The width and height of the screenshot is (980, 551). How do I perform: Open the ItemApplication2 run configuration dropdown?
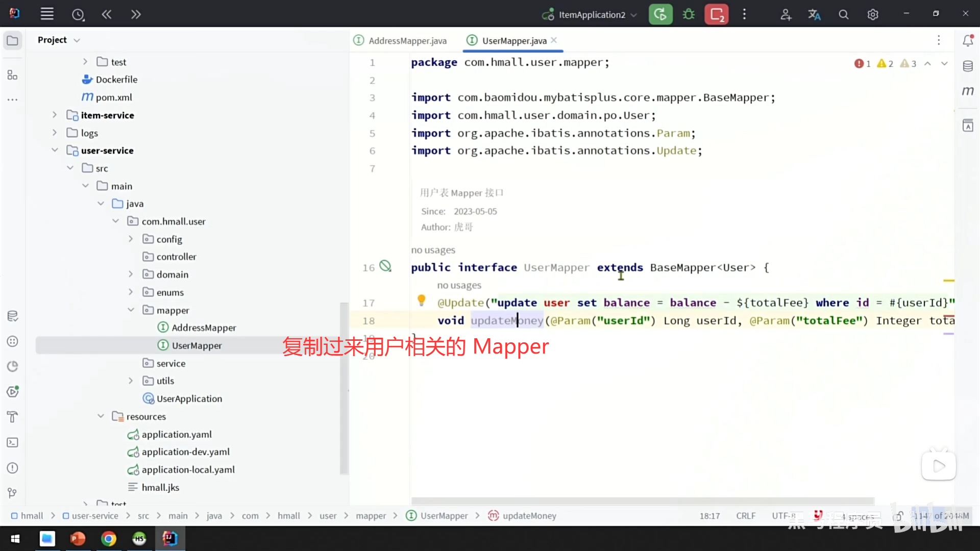[x=591, y=15]
